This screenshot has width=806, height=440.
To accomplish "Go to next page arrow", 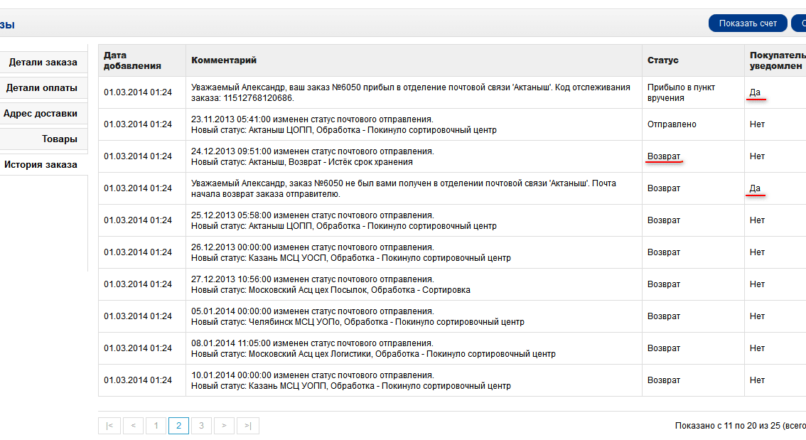I will point(224,426).
